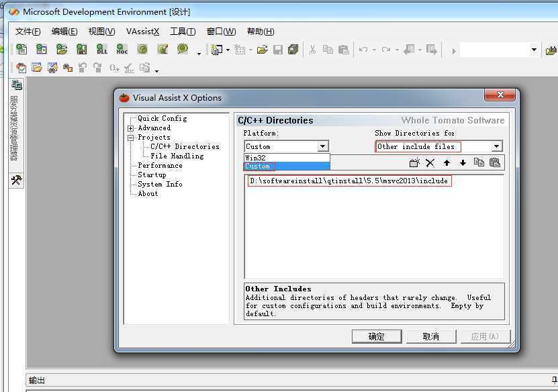Image resolution: width=558 pixels, height=392 pixels.
Task: Open the 窗口(W) menu
Action: coord(221,32)
